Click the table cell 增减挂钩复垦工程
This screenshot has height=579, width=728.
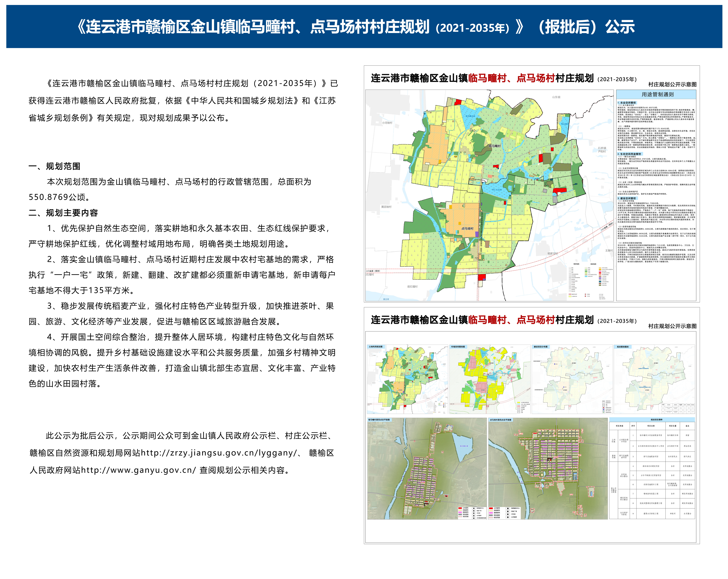[x=651, y=494]
